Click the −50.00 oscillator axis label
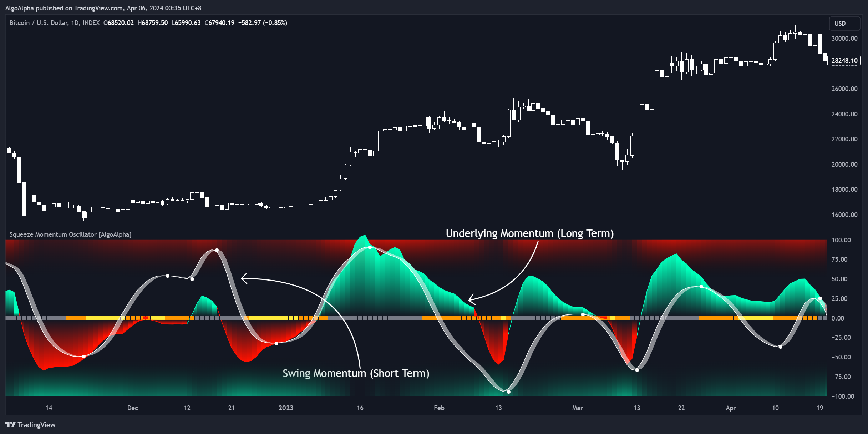The width and height of the screenshot is (868, 434). tap(841, 357)
